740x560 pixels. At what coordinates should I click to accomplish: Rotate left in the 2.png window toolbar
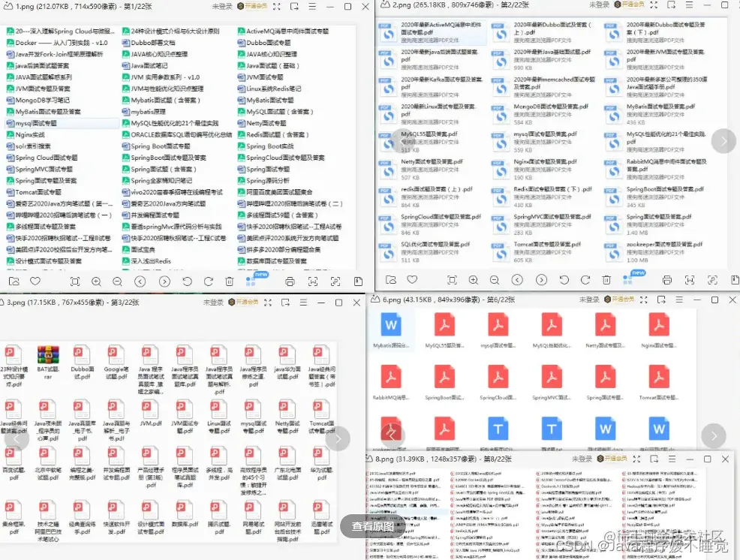[x=564, y=280]
